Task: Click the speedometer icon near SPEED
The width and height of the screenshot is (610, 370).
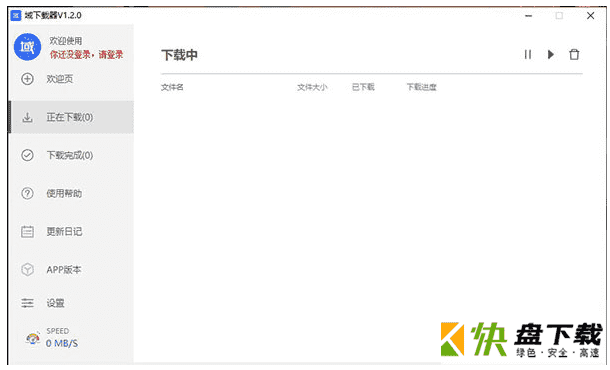Action: point(33,338)
